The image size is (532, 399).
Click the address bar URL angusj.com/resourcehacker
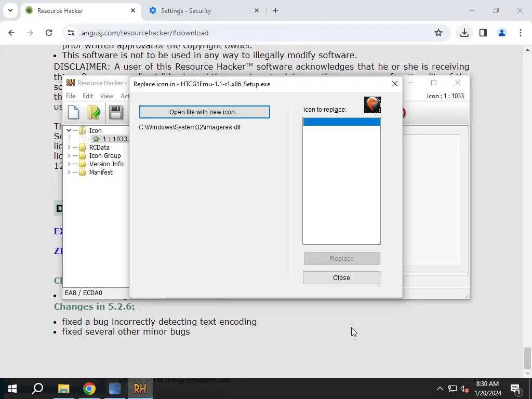(145, 33)
